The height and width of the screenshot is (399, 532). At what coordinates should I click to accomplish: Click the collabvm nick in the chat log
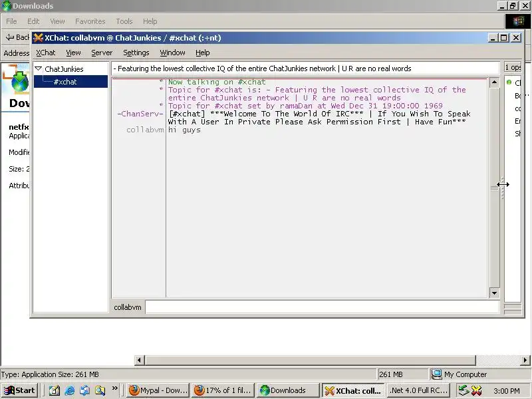pyautogui.click(x=145, y=130)
